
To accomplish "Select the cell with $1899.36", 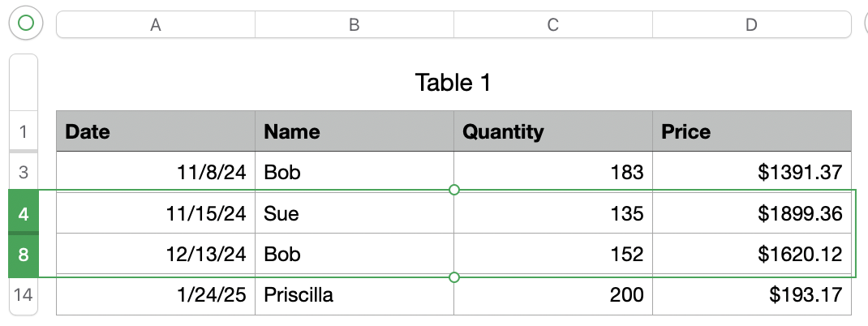I will [751, 214].
